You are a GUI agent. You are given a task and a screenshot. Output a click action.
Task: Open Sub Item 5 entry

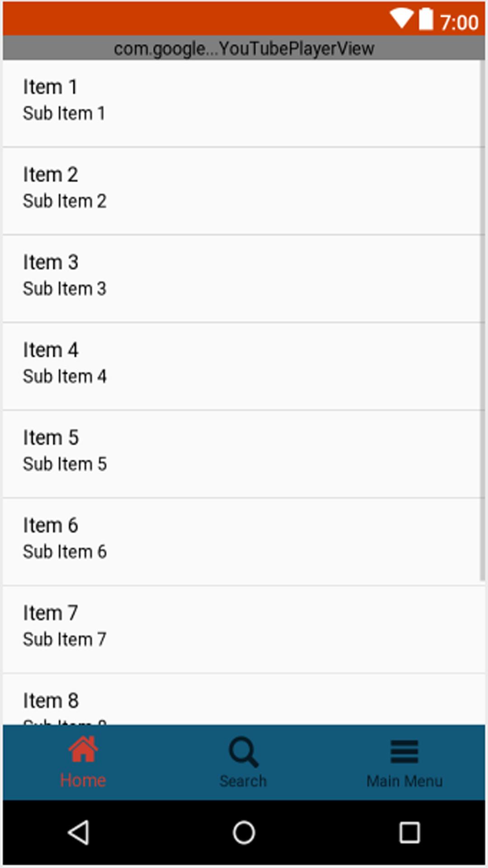coord(242,454)
